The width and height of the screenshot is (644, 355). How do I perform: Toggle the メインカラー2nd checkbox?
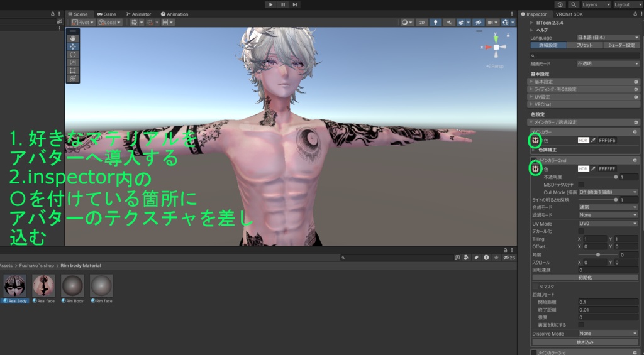click(534, 160)
